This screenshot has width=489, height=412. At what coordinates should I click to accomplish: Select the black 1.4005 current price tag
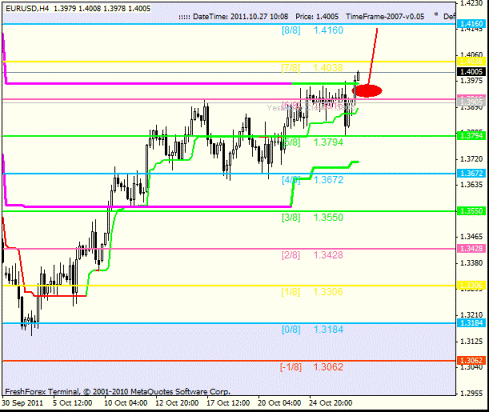pos(470,72)
